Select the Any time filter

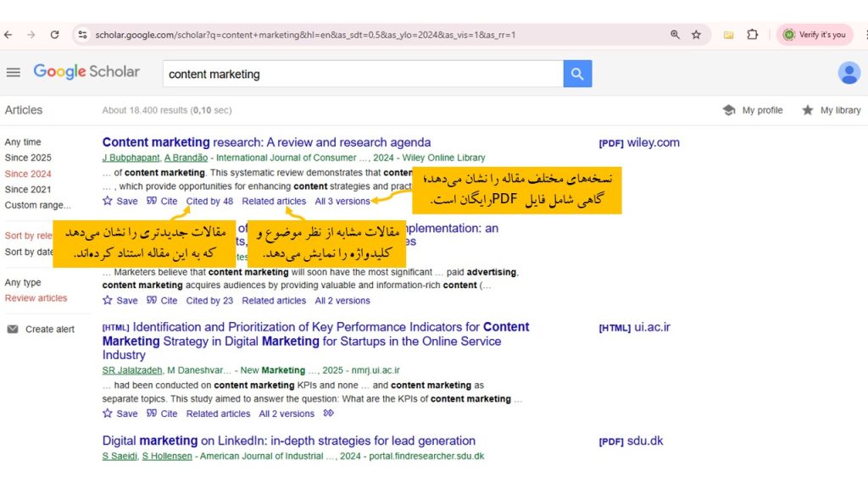click(23, 142)
